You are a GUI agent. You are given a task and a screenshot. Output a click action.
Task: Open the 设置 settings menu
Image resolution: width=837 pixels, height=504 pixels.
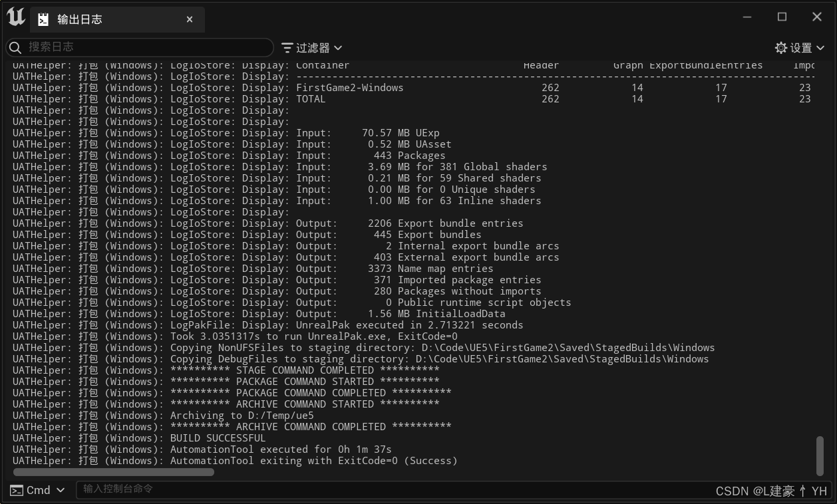click(800, 48)
